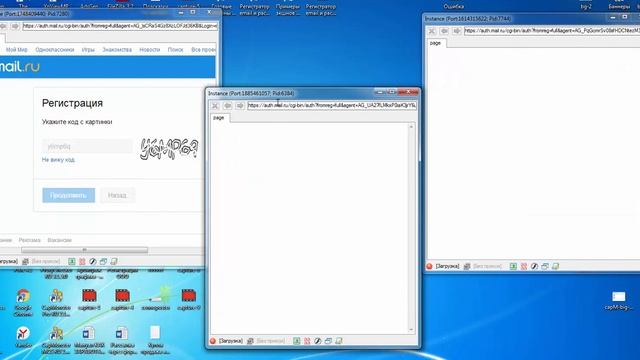The width and height of the screenshot is (640, 360).
Task: Click forward arrow in the right Instance window
Action: (x=457, y=31)
